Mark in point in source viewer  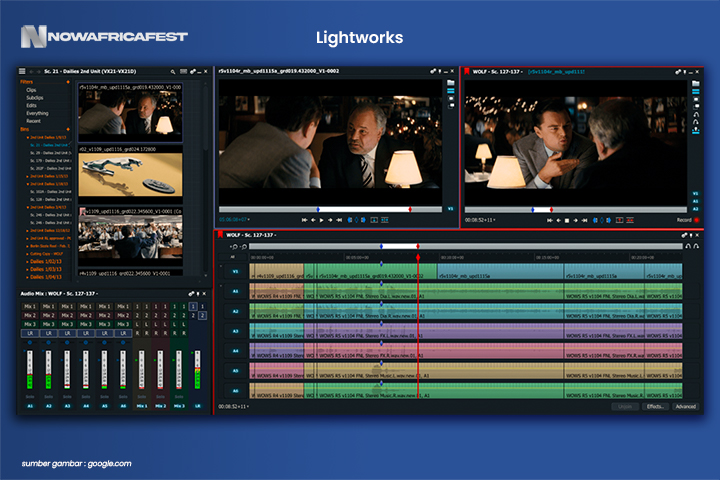coord(350,220)
